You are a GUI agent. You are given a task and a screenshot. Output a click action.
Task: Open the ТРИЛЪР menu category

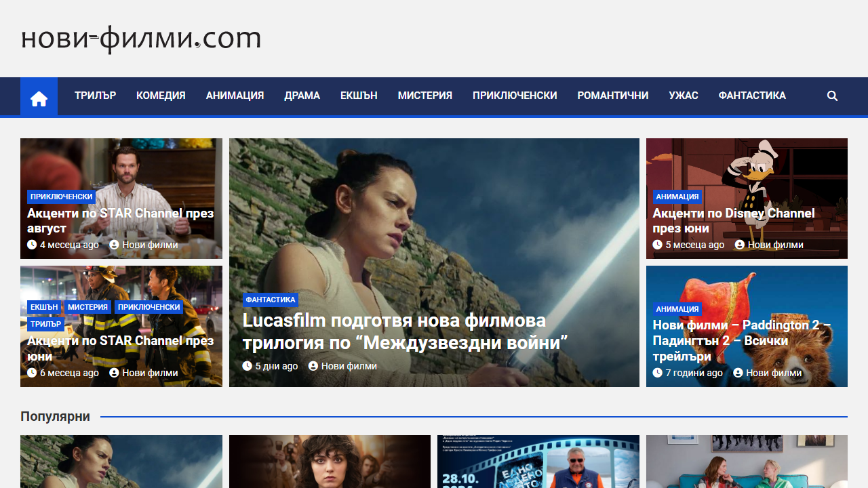95,96
